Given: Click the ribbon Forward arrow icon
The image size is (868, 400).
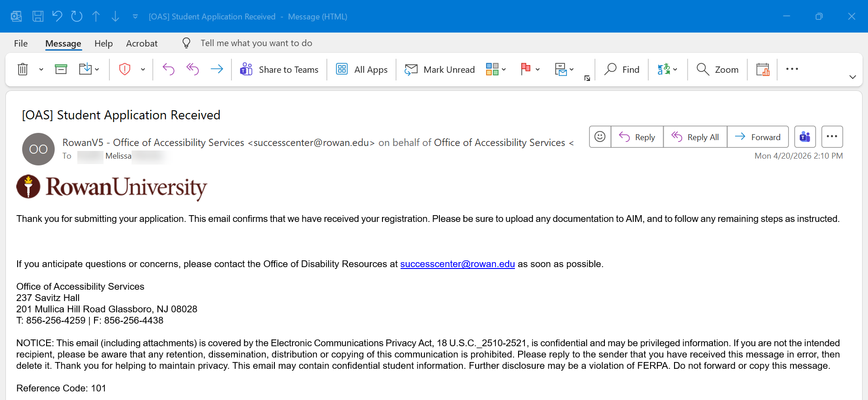Looking at the screenshot, I should tap(217, 69).
